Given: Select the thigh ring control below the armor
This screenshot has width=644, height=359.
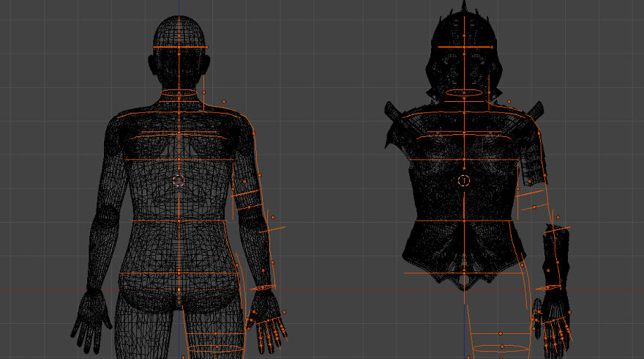Looking at the screenshot, I should (x=501, y=349).
